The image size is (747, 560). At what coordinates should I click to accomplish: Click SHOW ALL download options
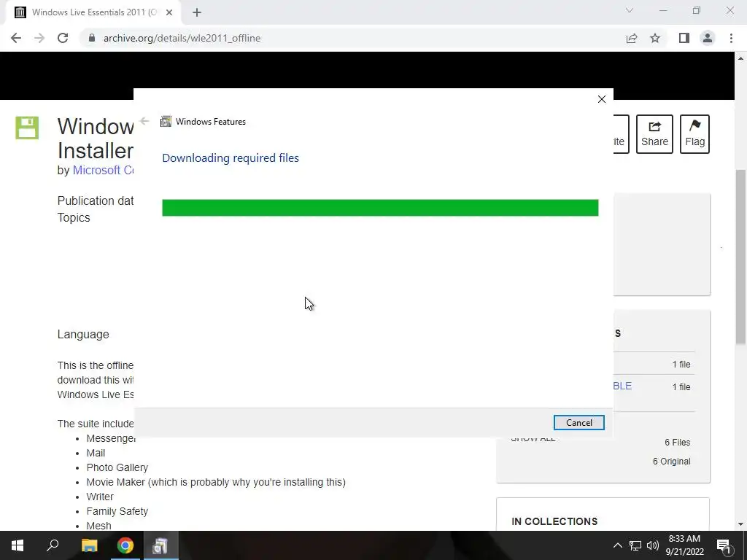tap(533, 438)
